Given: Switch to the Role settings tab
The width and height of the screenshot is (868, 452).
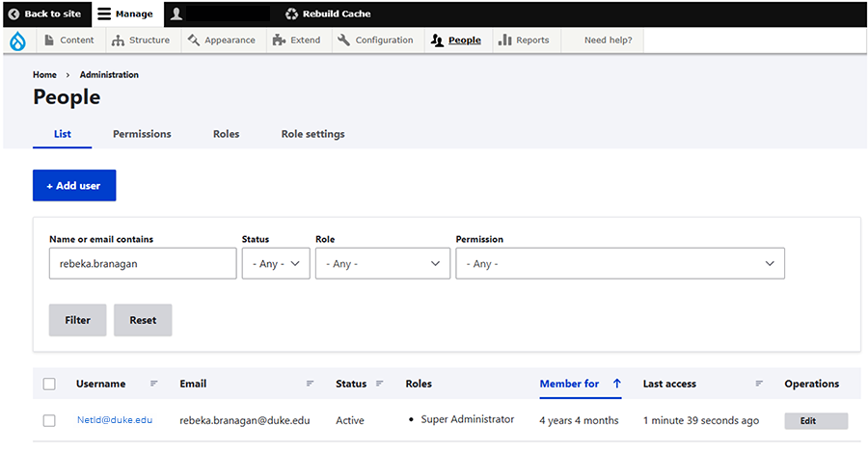Looking at the screenshot, I should tap(312, 134).
